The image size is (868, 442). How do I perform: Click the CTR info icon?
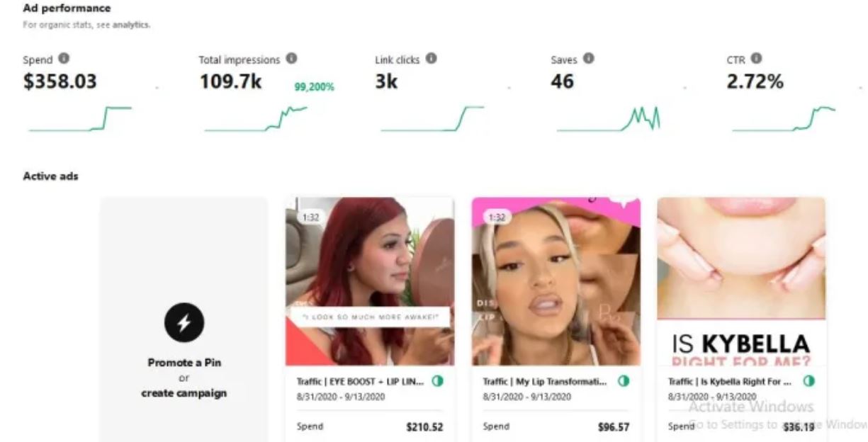point(756,59)
